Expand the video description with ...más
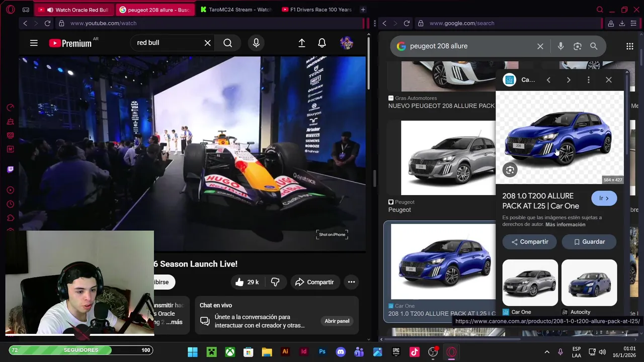The image size is (644, 362). (174, 322)
